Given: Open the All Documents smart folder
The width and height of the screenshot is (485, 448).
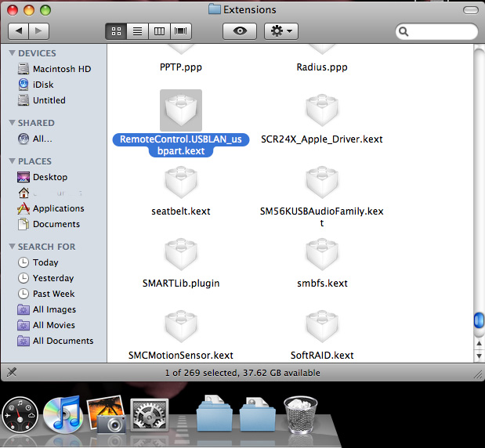Looking at the screenshot, I should point(56,341).
